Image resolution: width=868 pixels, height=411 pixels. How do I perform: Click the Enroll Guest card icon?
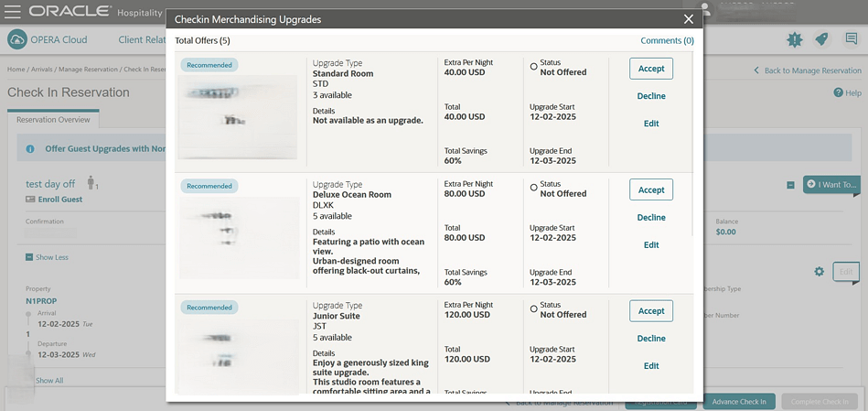(x=30, y=200)
